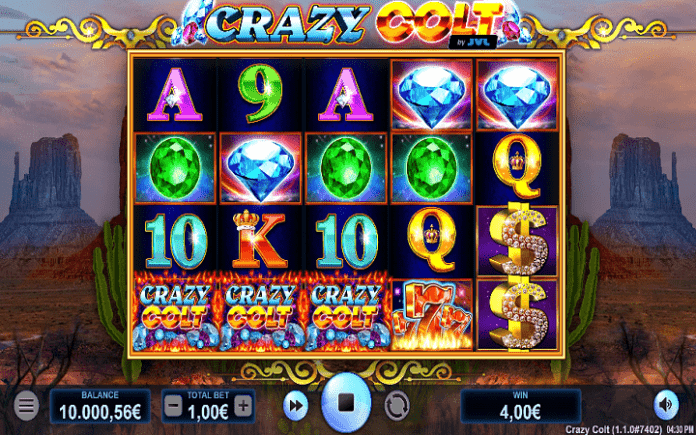Click the total bet value 1,00€
The image size is (696, 435).
point(208,413)
